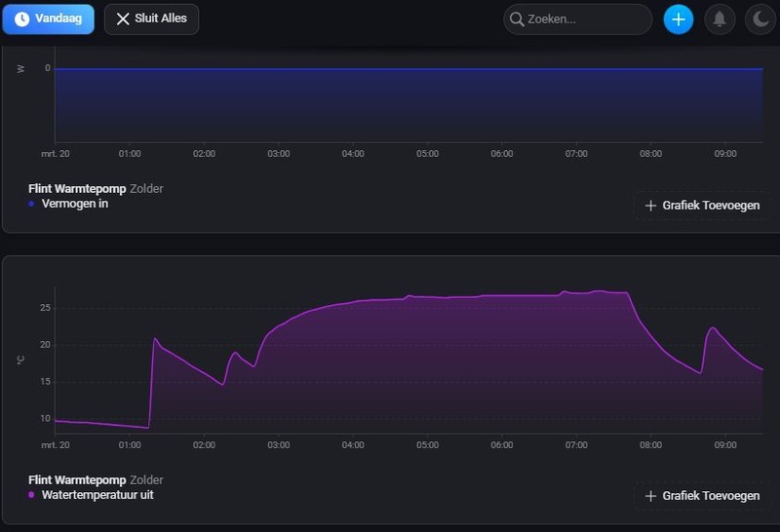Toggle the Vermogen in series label
Image resolution: width=780 pixels, height=532 pixels.
click(75, 204)
